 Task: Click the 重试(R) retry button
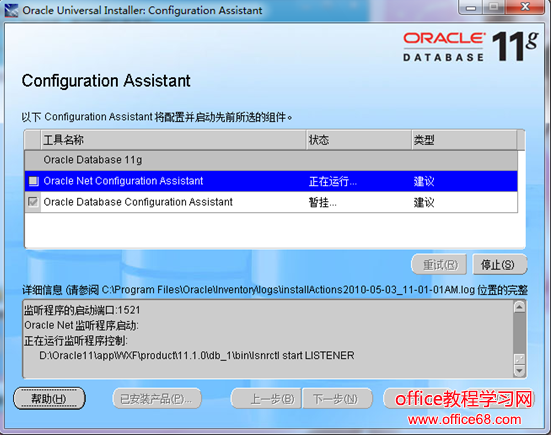[439, 264]
